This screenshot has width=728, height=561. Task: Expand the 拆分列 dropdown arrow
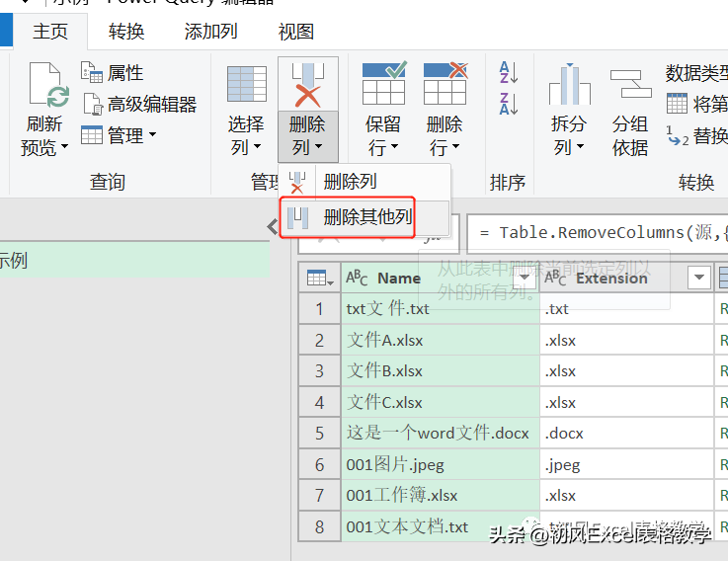pyautogui.click(x=581, y=146)
